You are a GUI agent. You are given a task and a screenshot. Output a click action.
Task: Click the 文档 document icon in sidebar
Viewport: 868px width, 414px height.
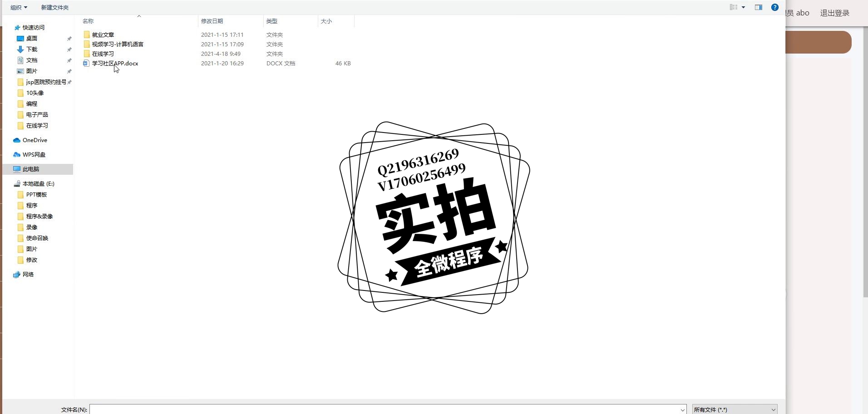(20, 60)
